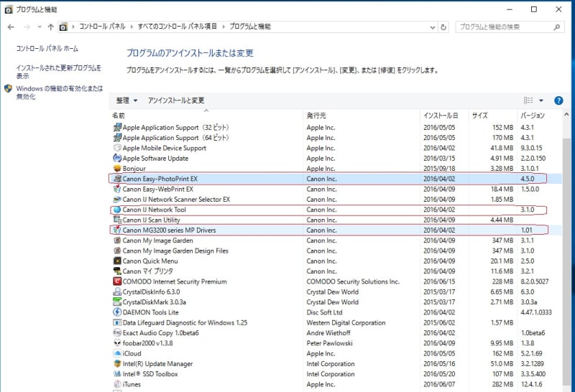Click the DAEMON Tools Lite lightning icon
Screen dimensions: 575x392
(117, 312)
